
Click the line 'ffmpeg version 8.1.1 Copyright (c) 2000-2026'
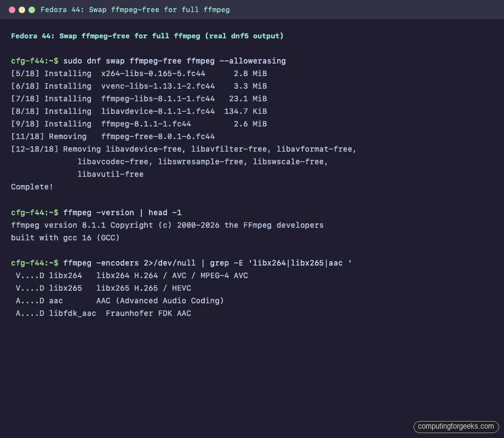coord(167,225)
